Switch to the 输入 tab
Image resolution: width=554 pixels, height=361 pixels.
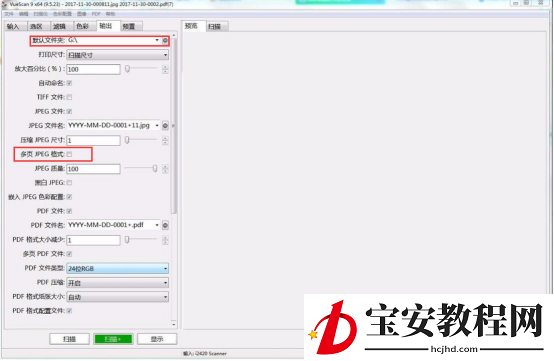tap(14, 26)
